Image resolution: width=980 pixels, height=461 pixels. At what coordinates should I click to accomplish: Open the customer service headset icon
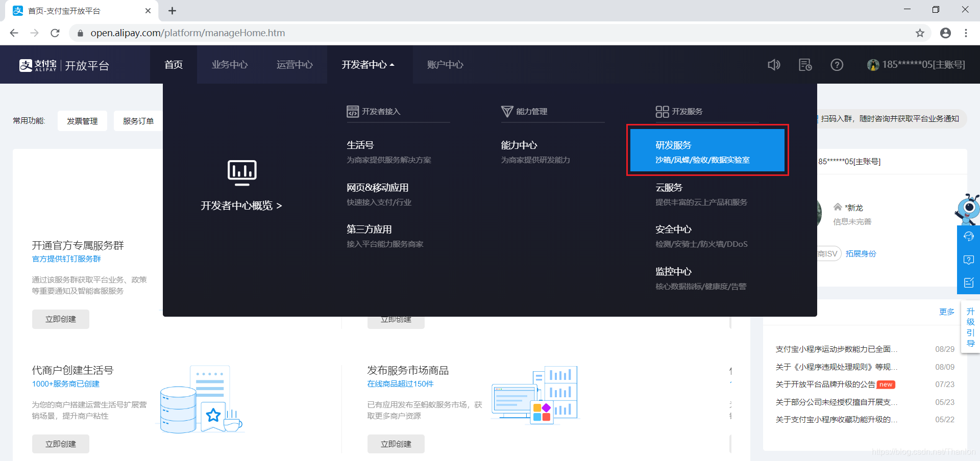[x=968, y=237]
